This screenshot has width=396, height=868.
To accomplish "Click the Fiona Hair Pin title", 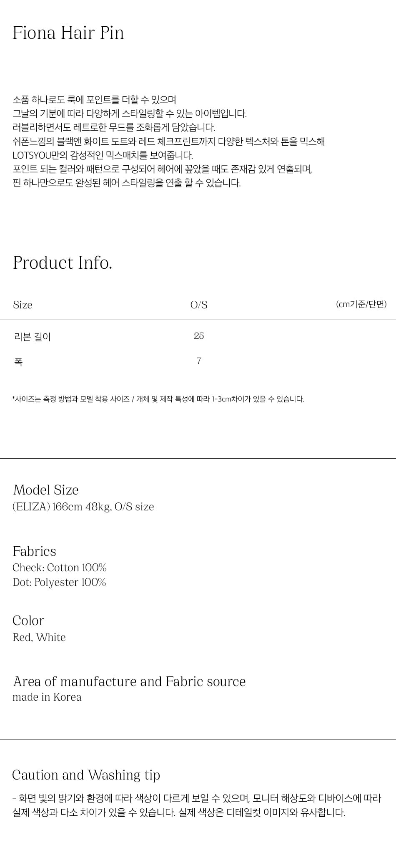I will pos(68,33).
